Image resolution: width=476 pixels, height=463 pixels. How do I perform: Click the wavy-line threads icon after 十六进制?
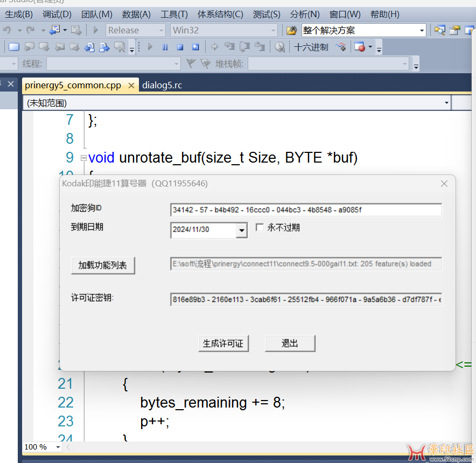341,47
